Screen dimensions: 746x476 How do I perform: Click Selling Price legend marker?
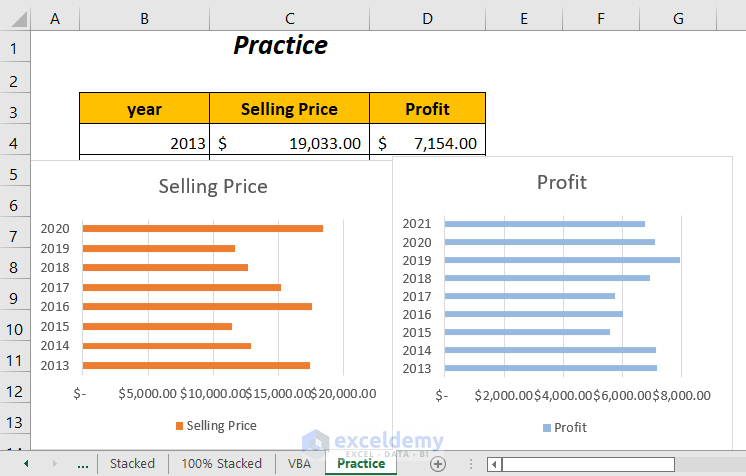tap(180, 426)
